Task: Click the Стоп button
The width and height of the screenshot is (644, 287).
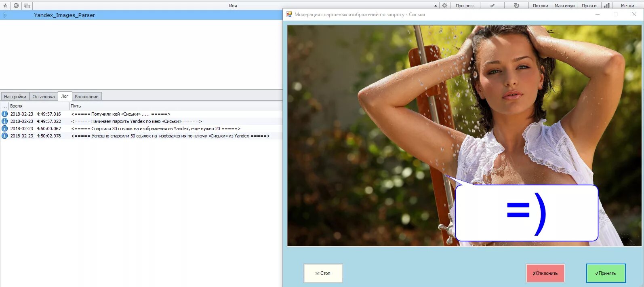Action: coord(323,273)
